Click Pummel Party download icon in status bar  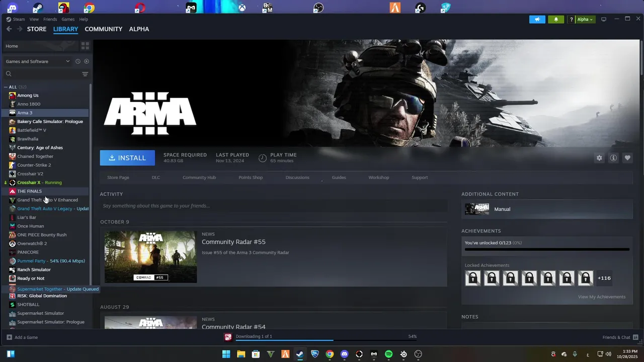point(228,337)
